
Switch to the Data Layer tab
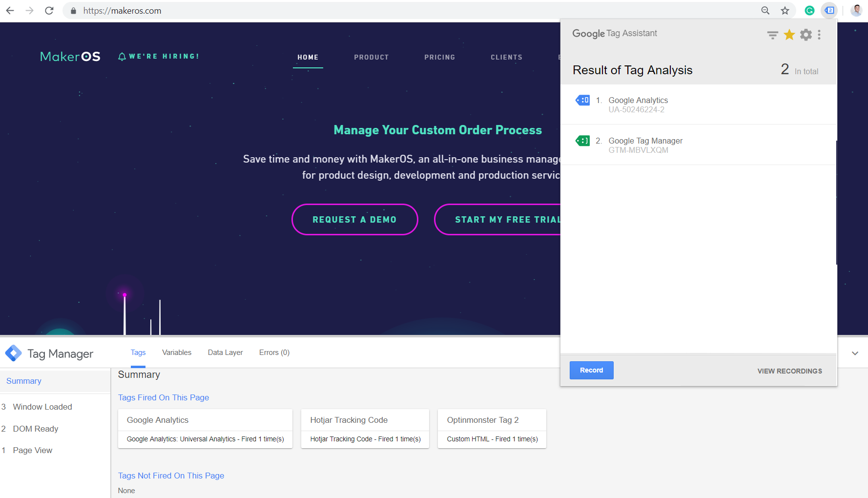(x=225, y=353)
